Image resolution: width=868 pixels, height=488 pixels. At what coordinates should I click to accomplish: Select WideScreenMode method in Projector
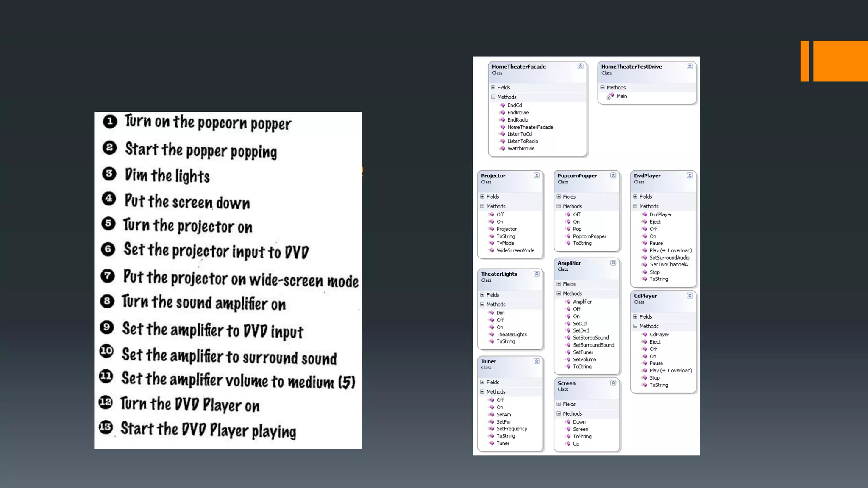tap(515, 250)
